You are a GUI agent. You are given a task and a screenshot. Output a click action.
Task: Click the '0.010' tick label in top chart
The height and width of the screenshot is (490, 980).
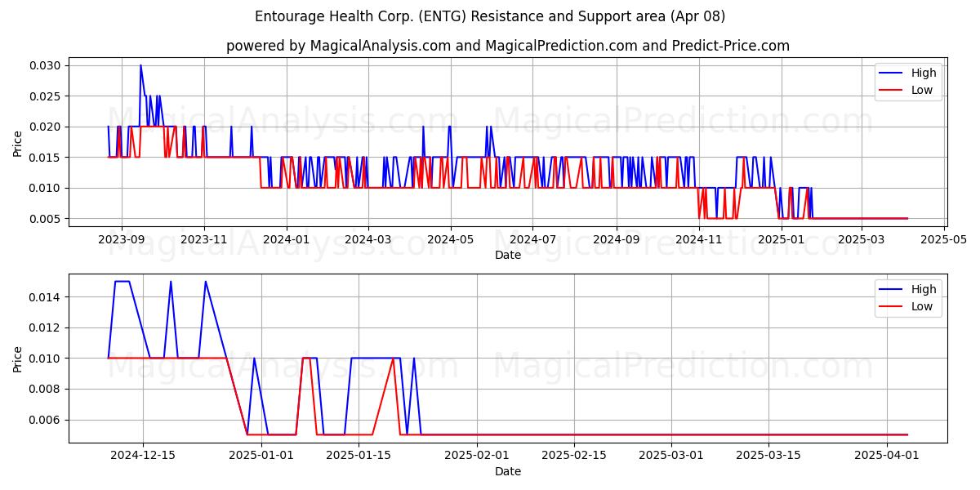47,188
